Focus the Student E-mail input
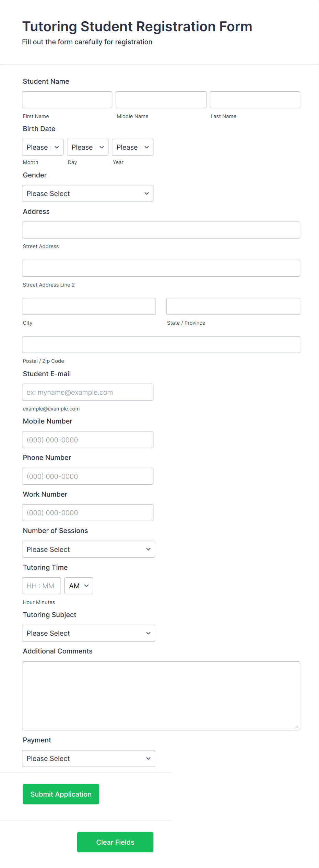Image resolution: width=319 pixels, height=868 pixels. click(87, 392)
